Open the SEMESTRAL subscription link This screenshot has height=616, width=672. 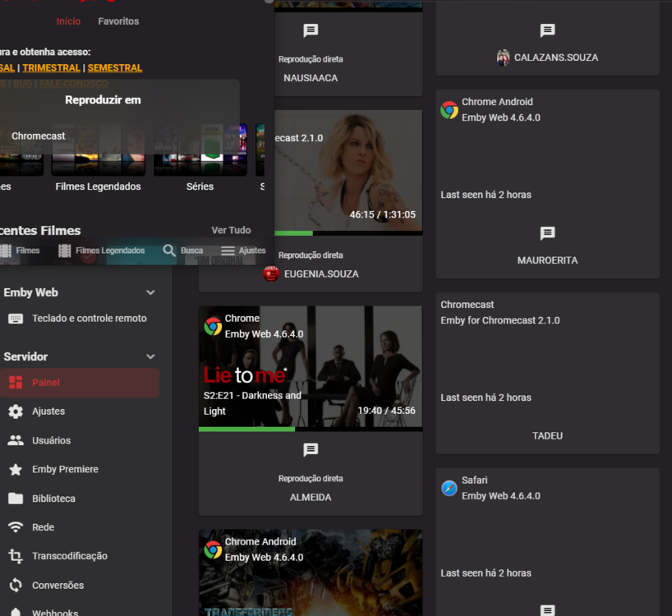pos(114,67)
